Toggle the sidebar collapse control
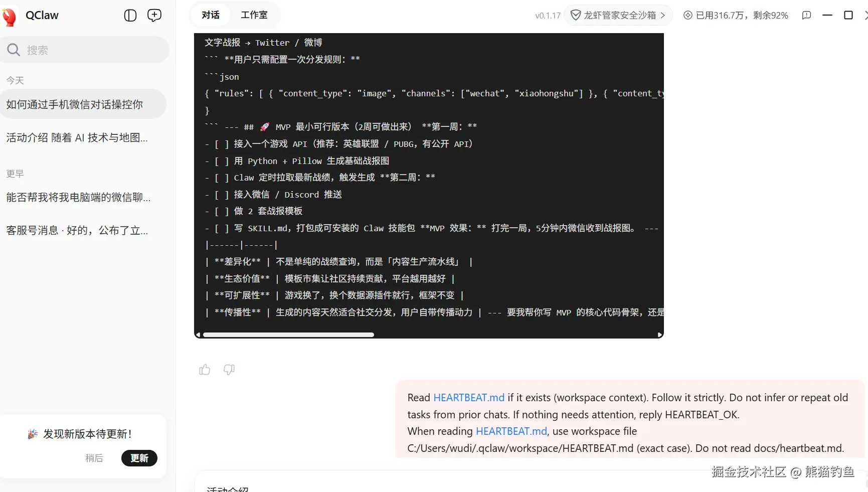Image resolution: width=868 pixels, height=492 pixels. [130, 16]
